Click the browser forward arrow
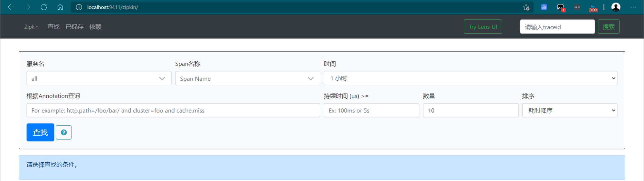The height and width of the screenshot is (181, 644). (x=27, y=7)
